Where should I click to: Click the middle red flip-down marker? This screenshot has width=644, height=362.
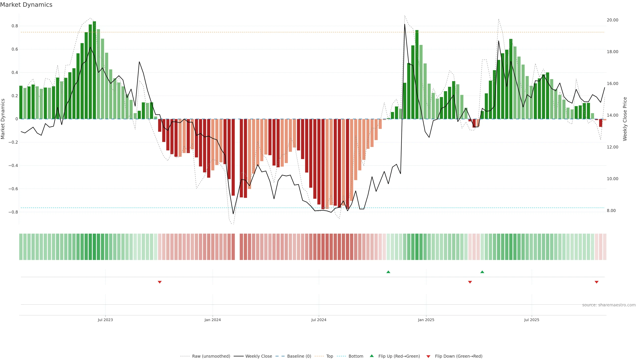point(470,282)
